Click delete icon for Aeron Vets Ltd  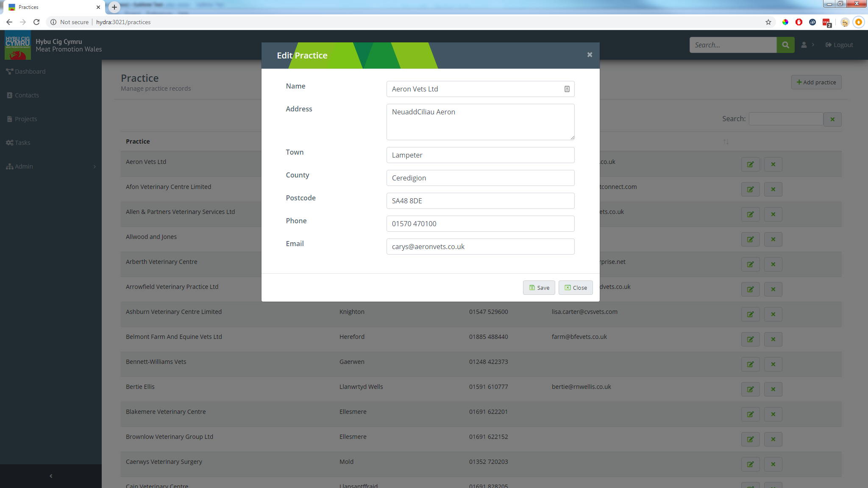pyautogui.click(x=773, y=164)
